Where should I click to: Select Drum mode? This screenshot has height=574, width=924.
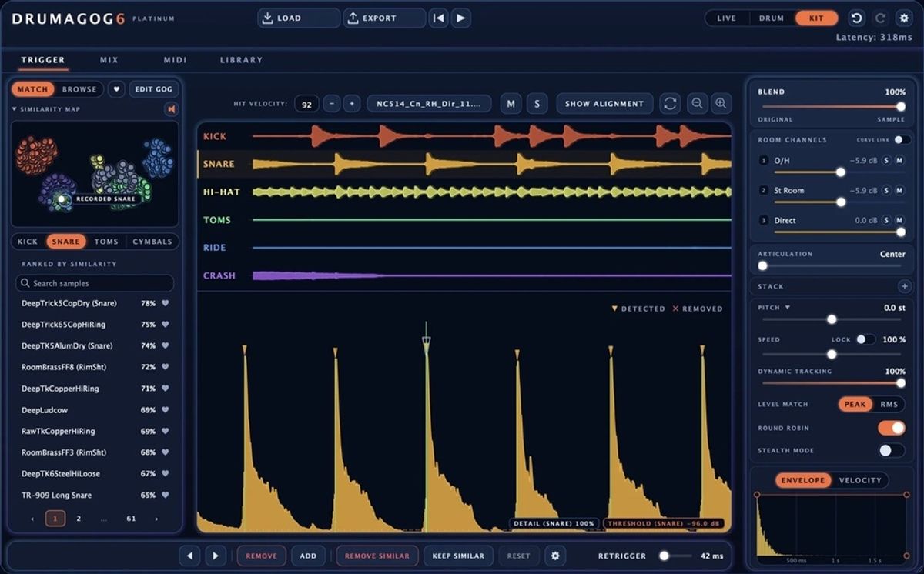[x=772, y=18]
